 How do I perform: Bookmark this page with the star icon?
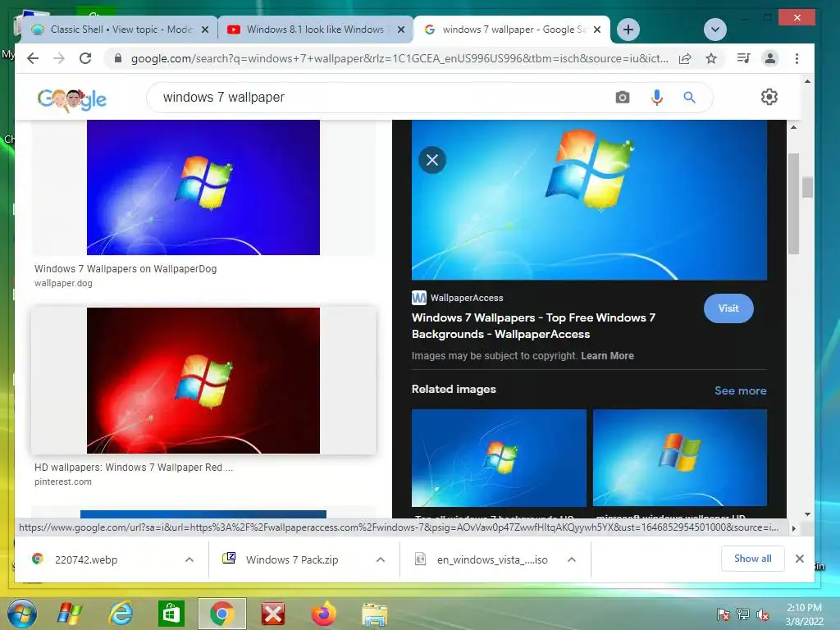(711, 58)
